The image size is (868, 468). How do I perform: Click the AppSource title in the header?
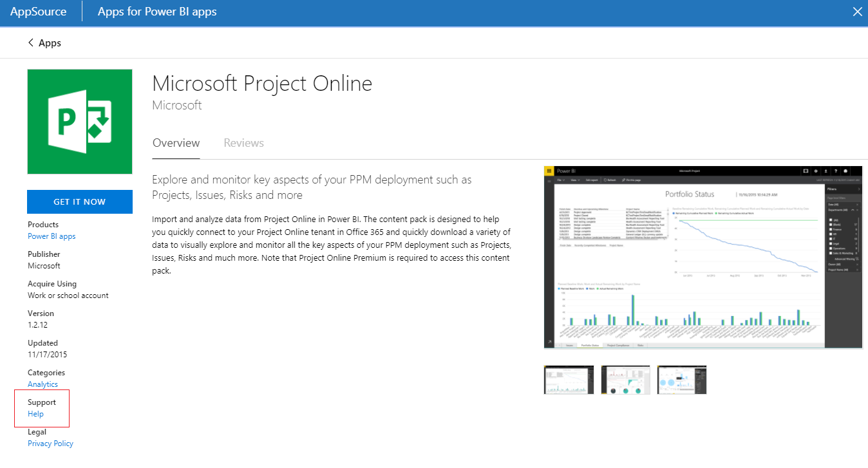tap(38, 12)
